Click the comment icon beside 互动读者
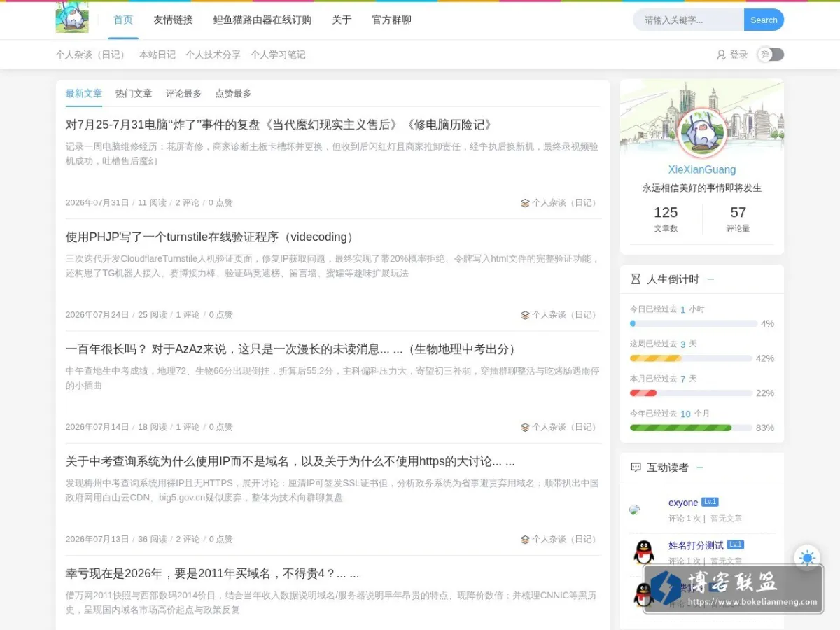Screen dimensions: 840x630 [x=636, y=468]
